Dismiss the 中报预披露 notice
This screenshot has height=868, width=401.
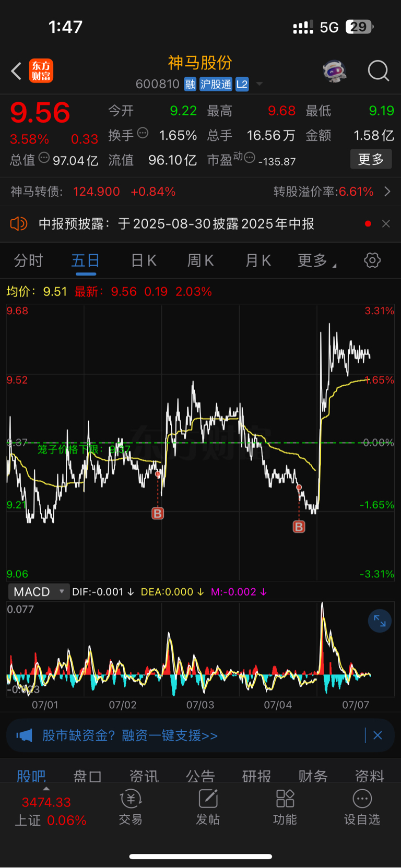(x=386, y=224)
